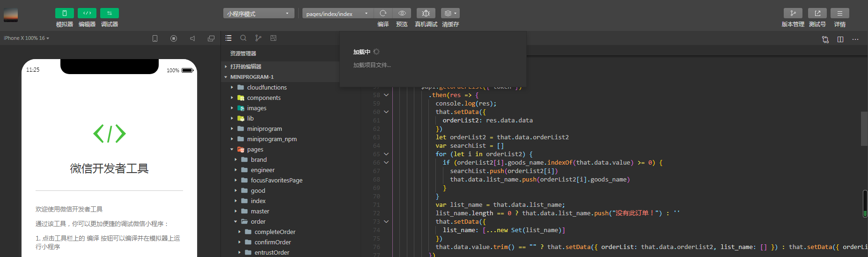Click the user avatar thumbnail
868x257 pixels.
point(11,15)
